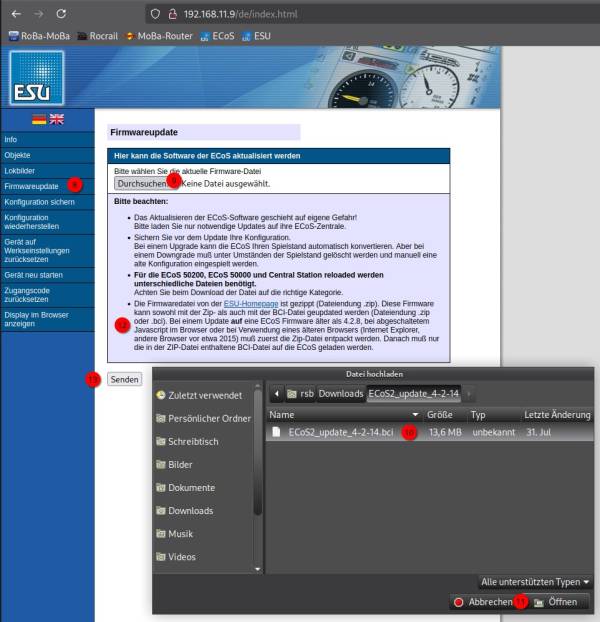Screen dimensions: 600x622
Task: Select Persönlicher Ordner in file dialog
Action: [203, 419]
